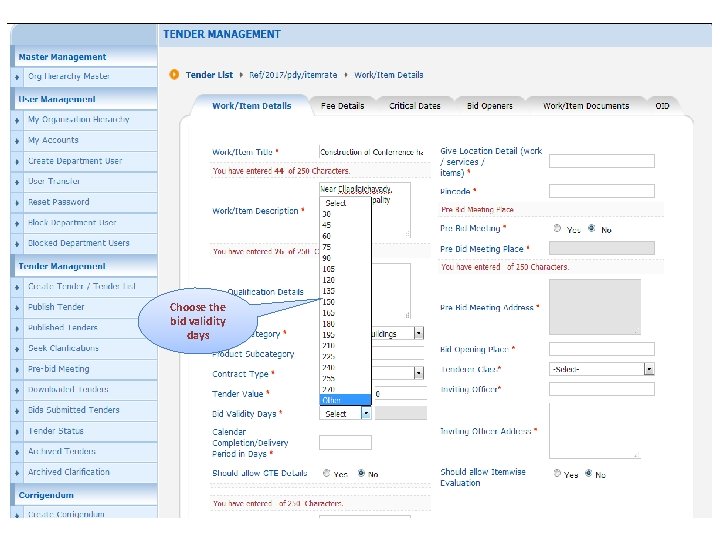The image size is (720, 540).
Task: Choose Other in bid validity list
Action: (345, 400)
